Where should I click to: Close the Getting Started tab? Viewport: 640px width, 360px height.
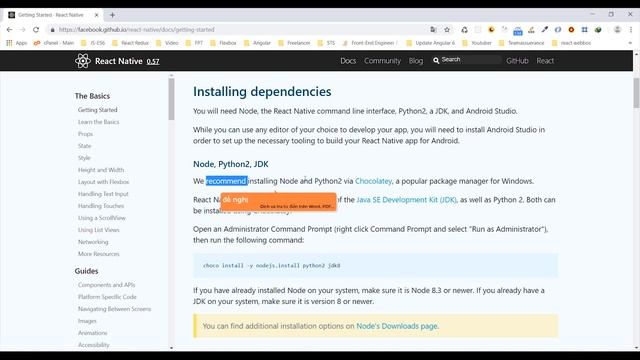point(96,15)
